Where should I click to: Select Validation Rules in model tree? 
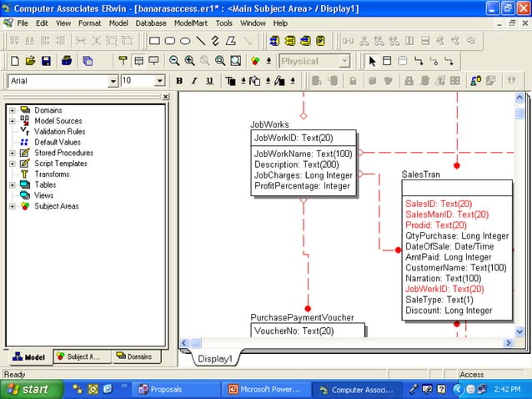pos(60,131)
